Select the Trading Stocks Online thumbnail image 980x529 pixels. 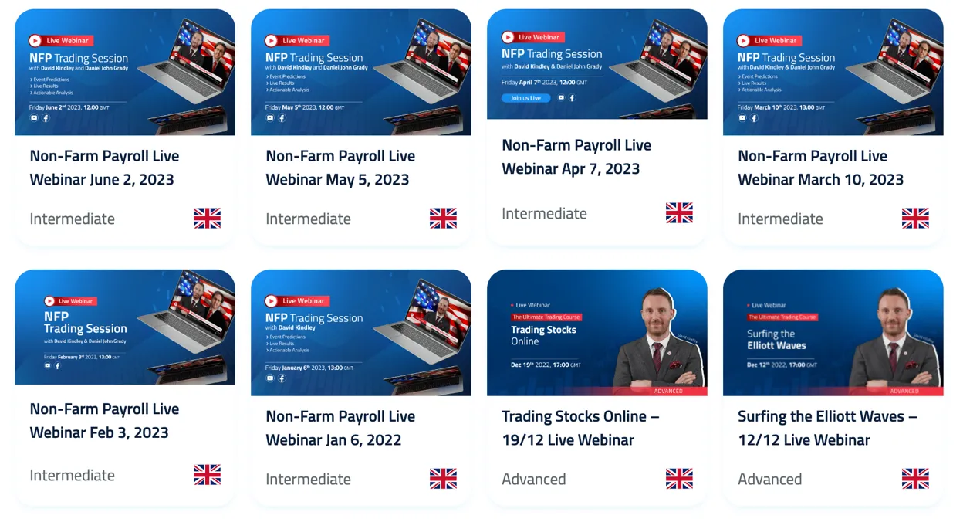click(x=597, y=333)
